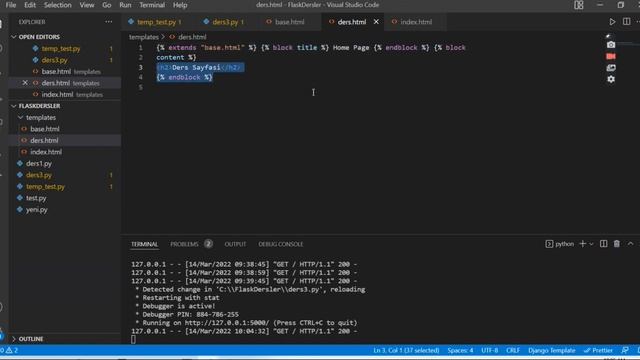Maximize the panel with chevron up

click(x=630, y=244)
